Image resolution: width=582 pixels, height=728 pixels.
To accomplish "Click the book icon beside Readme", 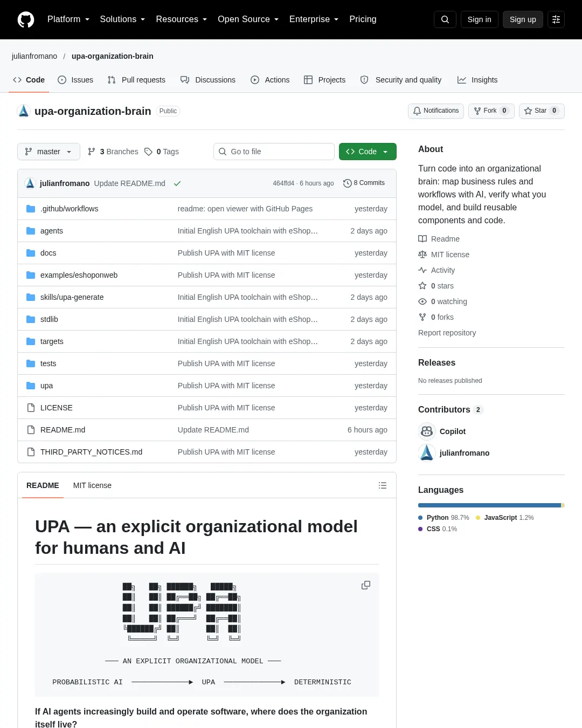I will point(422,239).
